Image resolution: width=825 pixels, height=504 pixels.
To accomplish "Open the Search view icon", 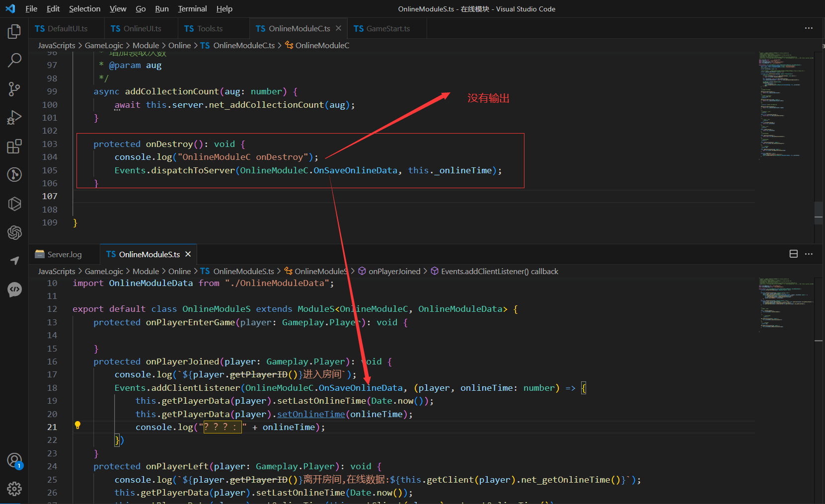I will point(14,61).
